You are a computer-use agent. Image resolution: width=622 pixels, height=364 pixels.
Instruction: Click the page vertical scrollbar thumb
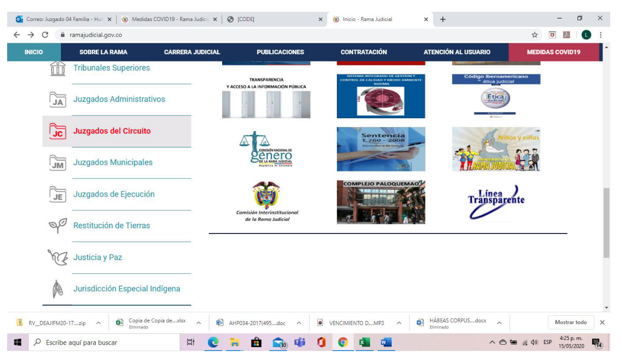[607, 223]
